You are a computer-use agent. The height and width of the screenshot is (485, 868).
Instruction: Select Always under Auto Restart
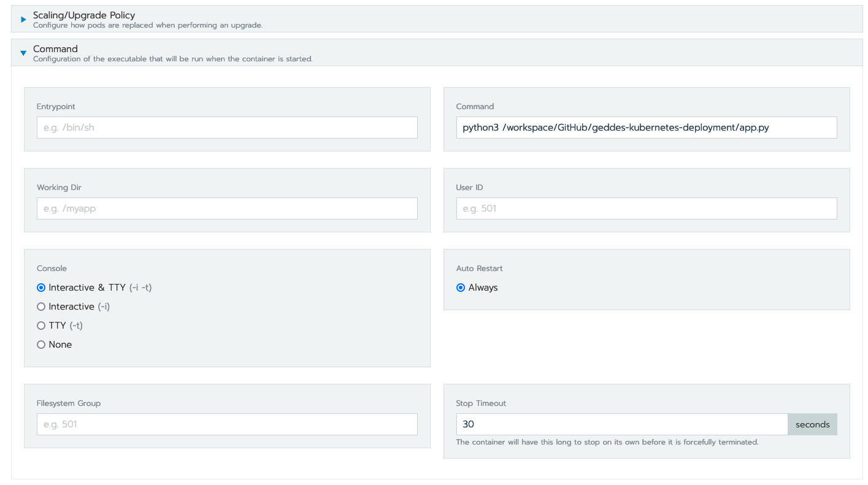tap(461, 288)
